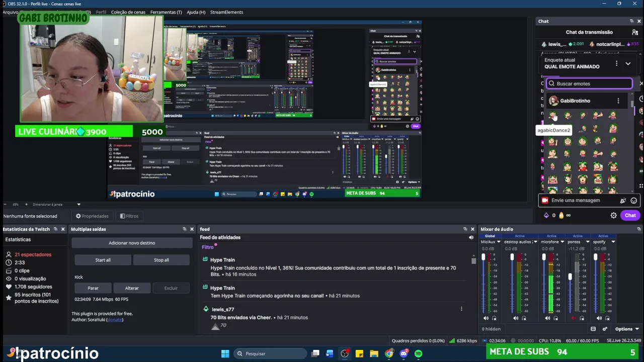This screenshot has height=362, width=644.
Task: Adjust the pontos volume fader
Action: pyautogui.click(x=570, y=277)
